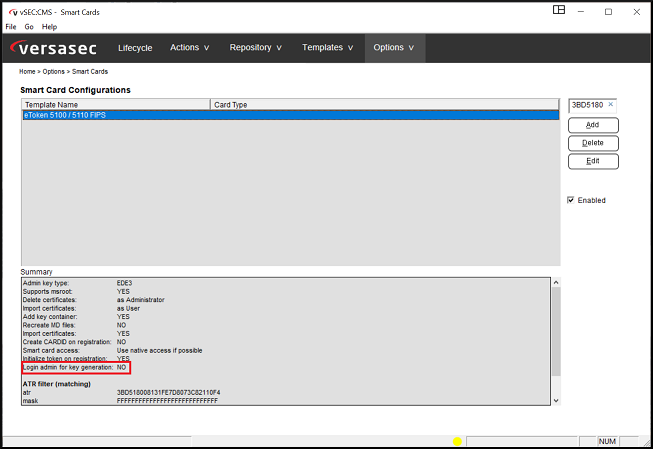Click the Summary scrollbar down arrow
The width and height of the screenshot is (653, 449).
pos(556,401)
